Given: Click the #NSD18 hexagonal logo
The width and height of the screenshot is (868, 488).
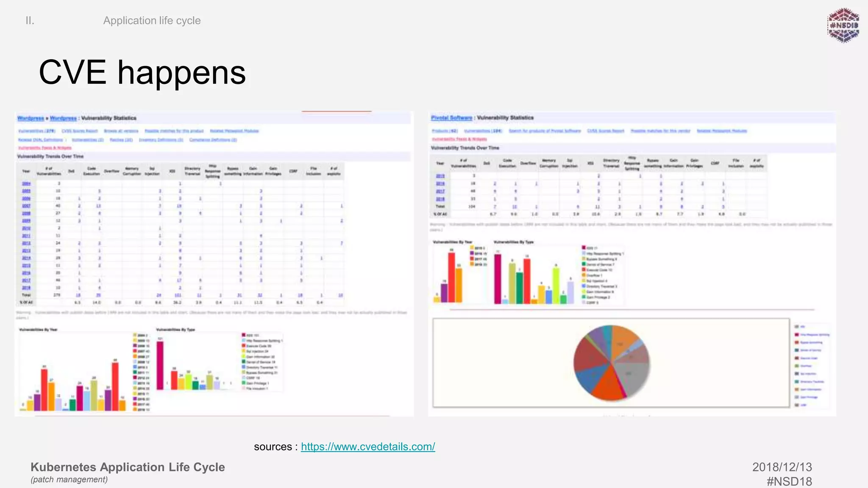Looking at the screenshot, I should pos(843,25).
